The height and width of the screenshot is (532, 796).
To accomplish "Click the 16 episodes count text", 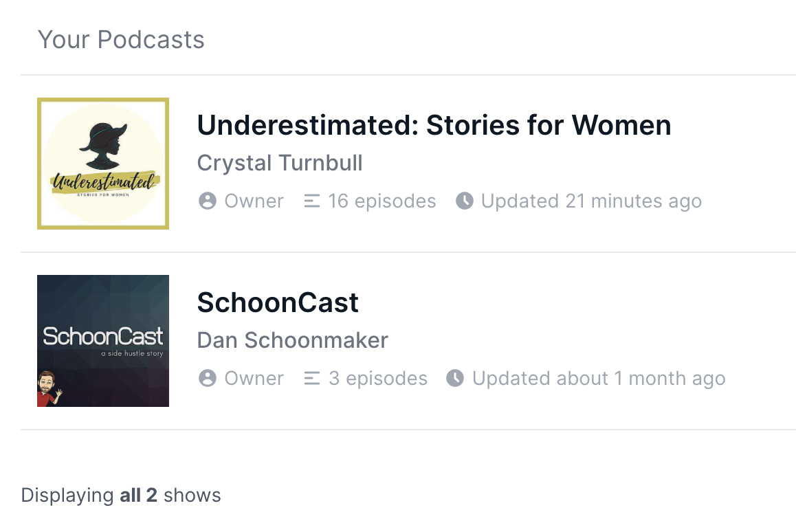I will pos(382,201).
